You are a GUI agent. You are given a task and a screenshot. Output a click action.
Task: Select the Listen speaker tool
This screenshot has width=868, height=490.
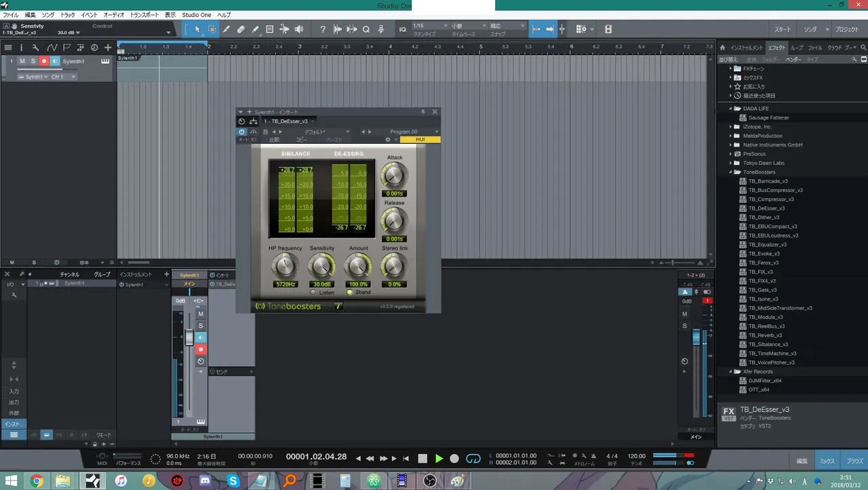pyautogui.click(x=299, y=29)
